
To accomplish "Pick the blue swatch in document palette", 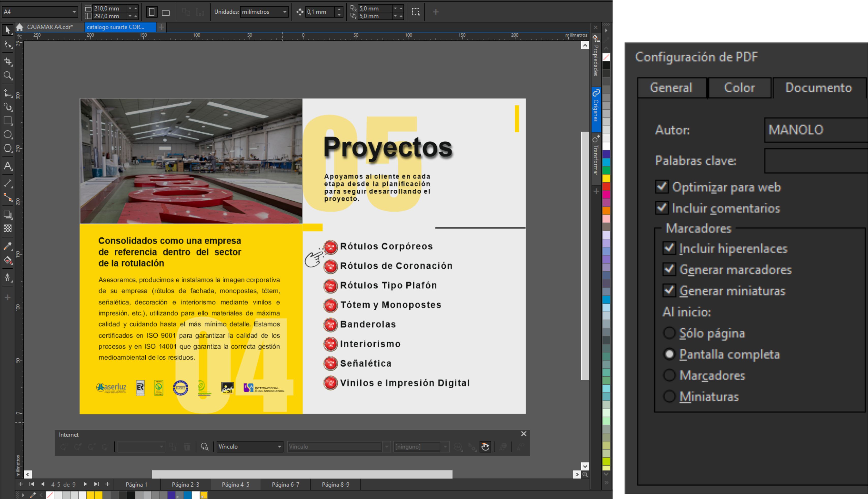I will point(188,495).
